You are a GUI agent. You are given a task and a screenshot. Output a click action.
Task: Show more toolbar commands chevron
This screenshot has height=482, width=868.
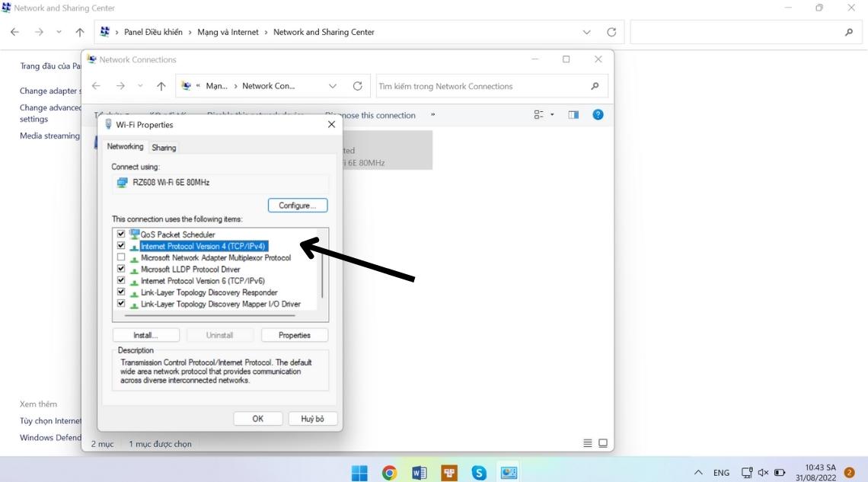pos(433,115)
